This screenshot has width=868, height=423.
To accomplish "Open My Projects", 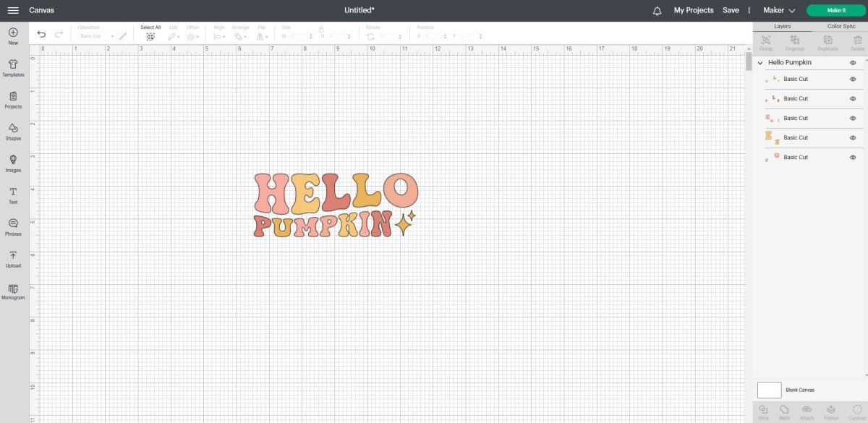I will 694,11.
